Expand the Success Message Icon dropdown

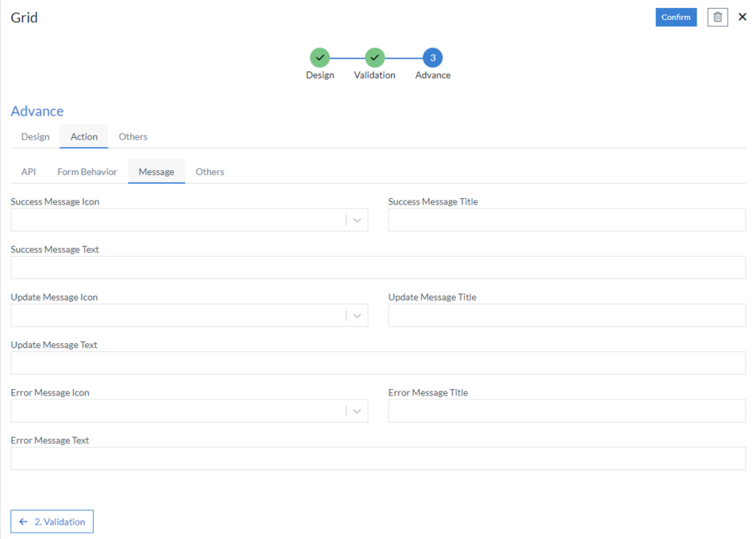click(x=357, y=219)
